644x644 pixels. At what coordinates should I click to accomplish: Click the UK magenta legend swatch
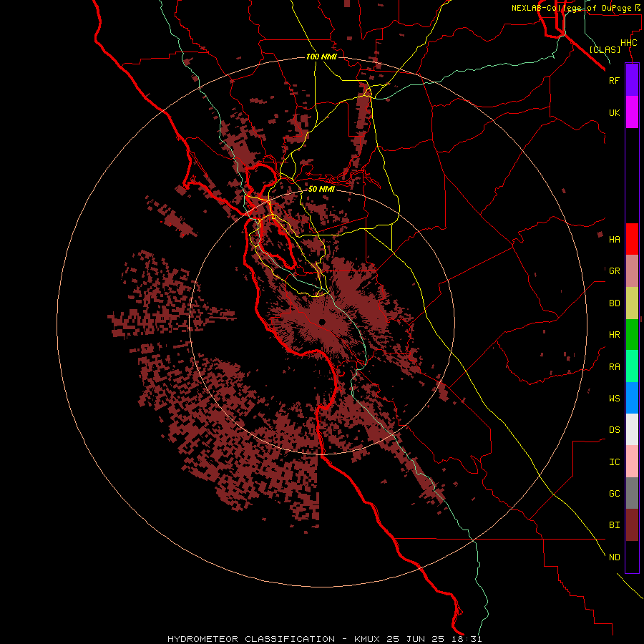point(632,112)
